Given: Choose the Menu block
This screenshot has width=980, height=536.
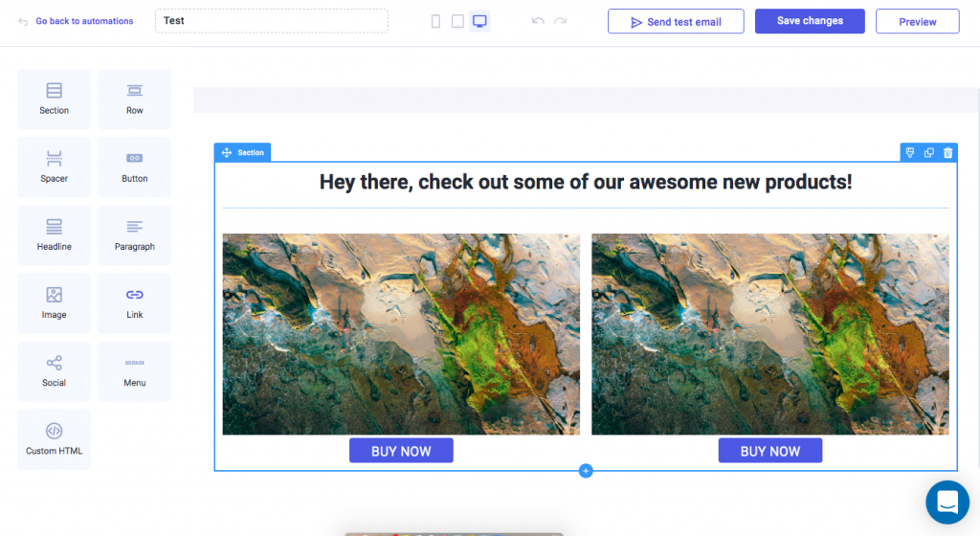Looking at the screenshot, I should click(x=134, y=371).
